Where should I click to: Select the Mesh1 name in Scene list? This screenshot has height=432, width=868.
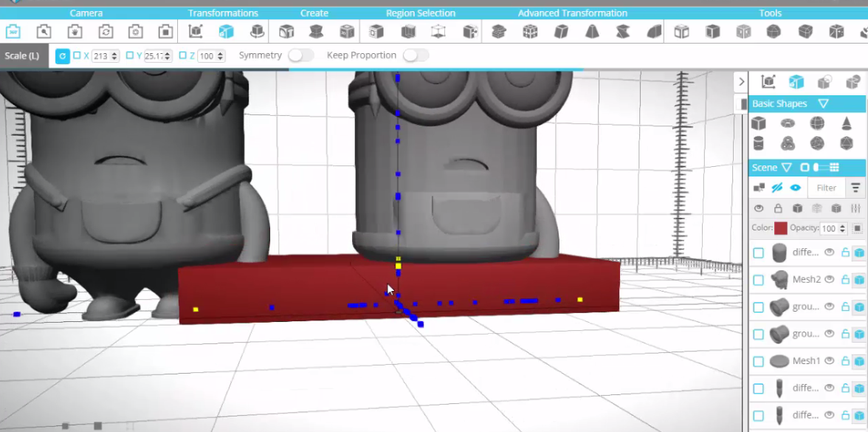(806, 361)
